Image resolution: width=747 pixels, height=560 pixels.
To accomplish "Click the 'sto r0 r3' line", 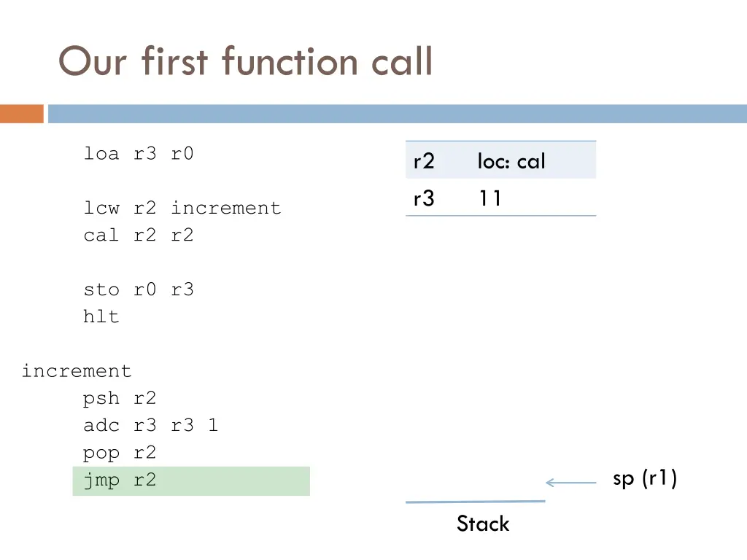I will click(x=139, y=289).
